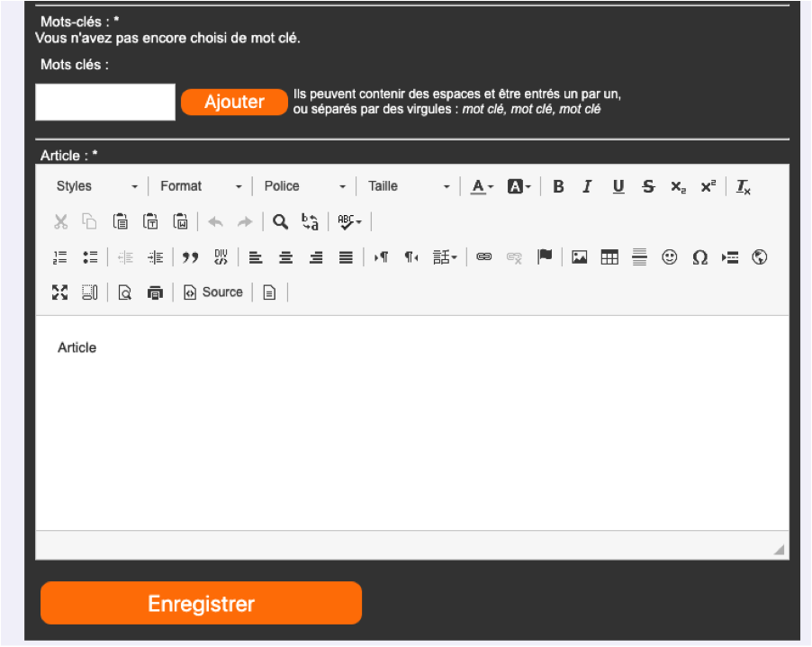Insert an image with the Image icon
812x647 pixels.
[580, 257]
